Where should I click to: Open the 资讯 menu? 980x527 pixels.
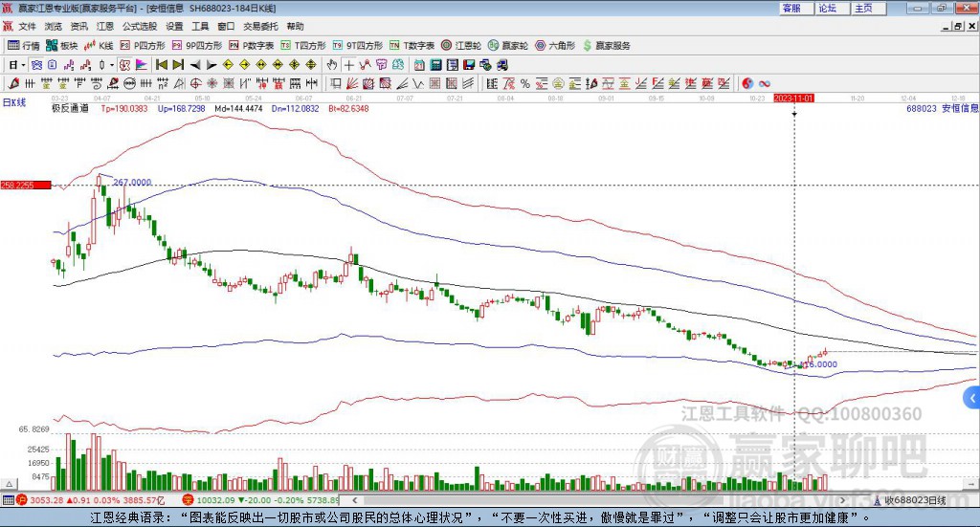coord(78,26)
